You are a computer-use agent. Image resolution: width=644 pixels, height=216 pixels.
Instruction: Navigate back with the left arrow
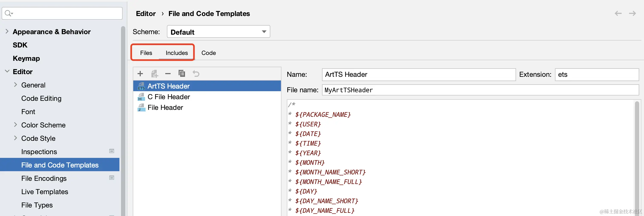(x=618, y=14)
